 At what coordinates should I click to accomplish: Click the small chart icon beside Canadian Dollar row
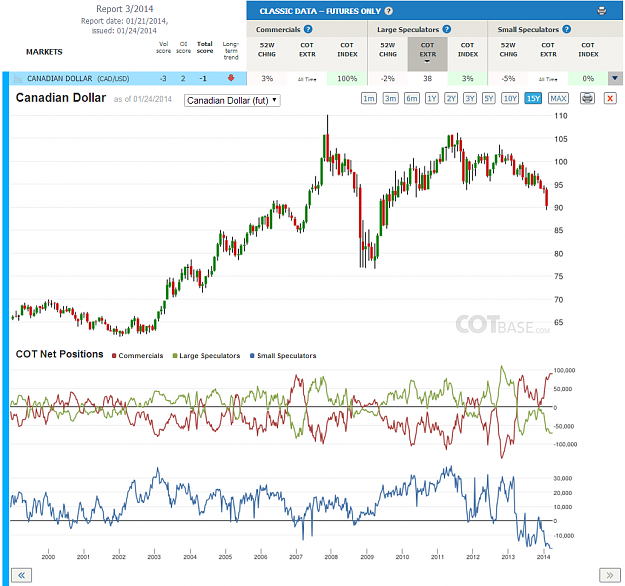click(18, 79)
